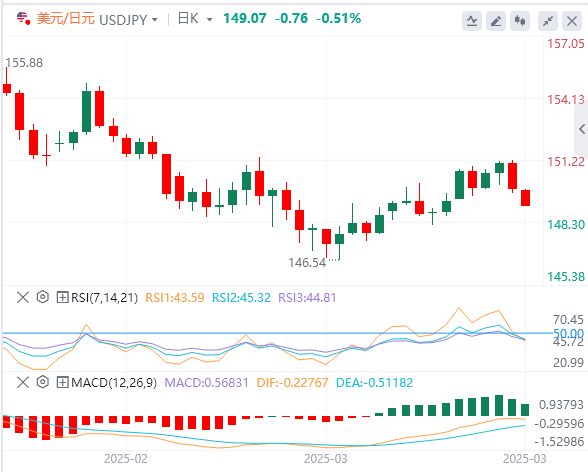The image size is (588, 472).
Task: Click the 20.99 RSI axis label
Action: click(568, 363)
